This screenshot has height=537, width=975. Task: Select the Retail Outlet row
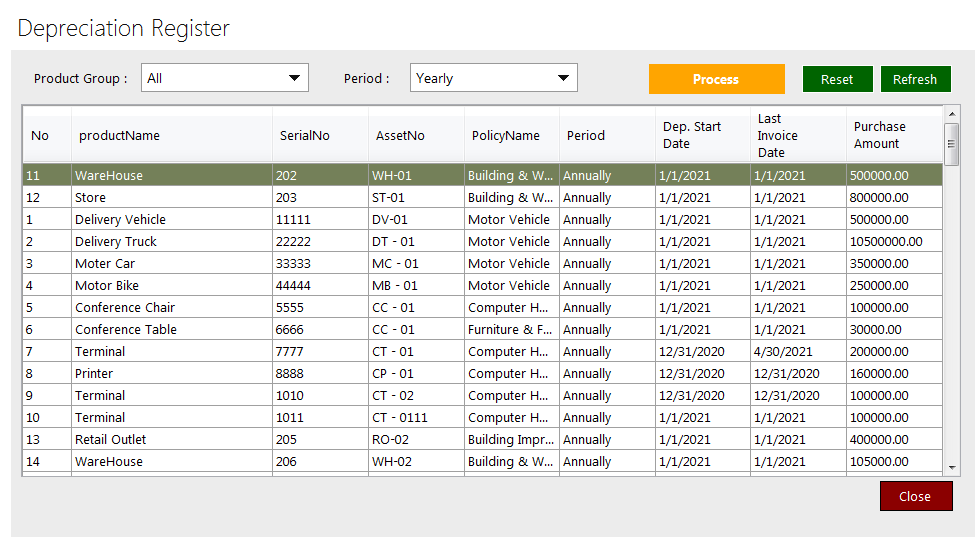click(111, 440)
